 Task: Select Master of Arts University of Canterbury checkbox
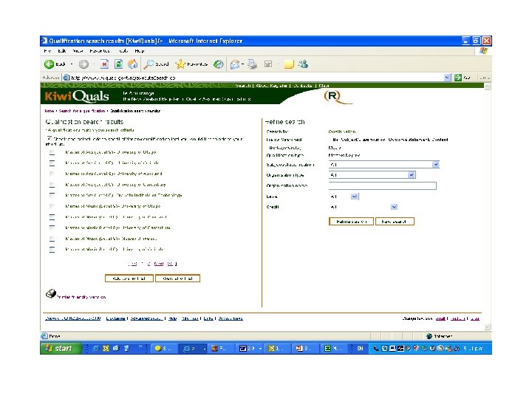[52, 185]
